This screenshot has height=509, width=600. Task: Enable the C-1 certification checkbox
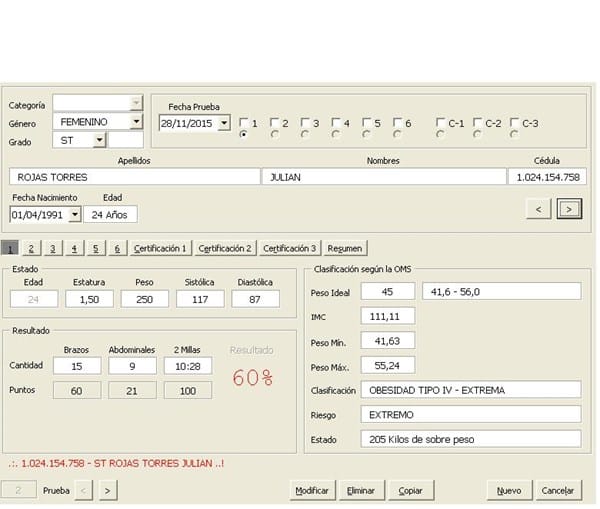pos(441,123)
